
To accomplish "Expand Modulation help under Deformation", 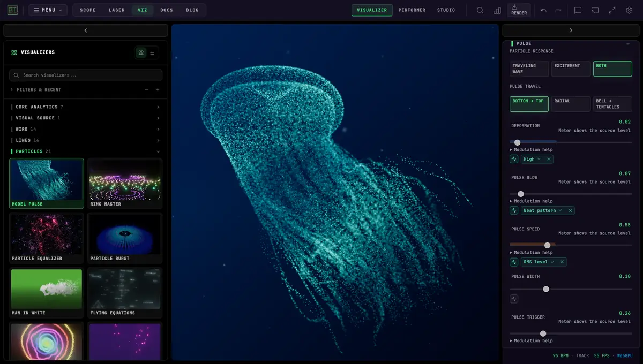I will point(531,150).
